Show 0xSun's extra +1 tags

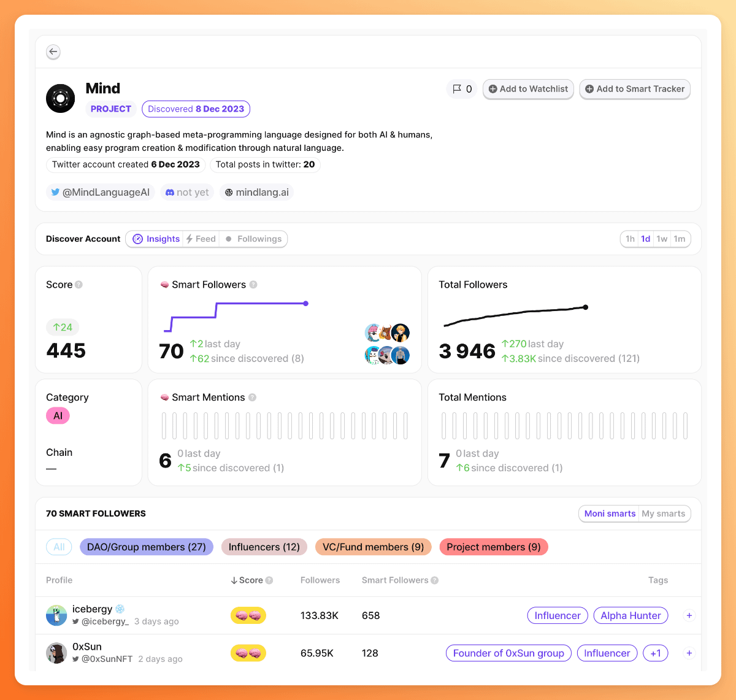656,653
